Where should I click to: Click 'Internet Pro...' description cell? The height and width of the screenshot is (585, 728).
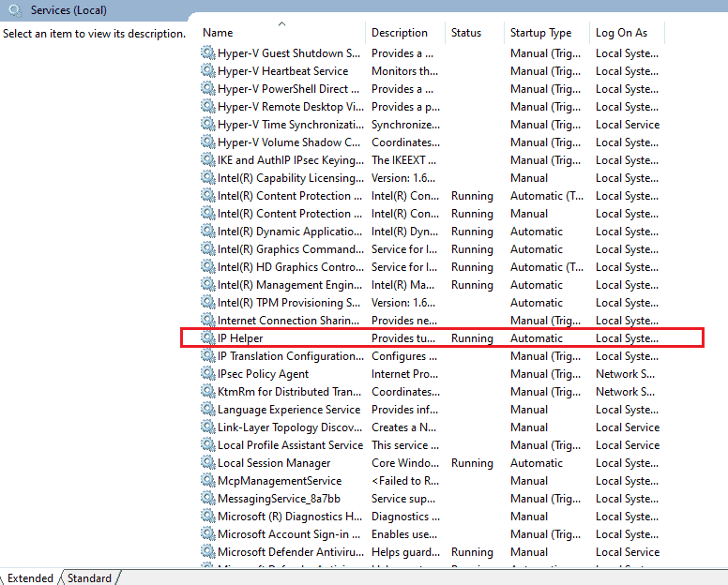click(404, 374)
